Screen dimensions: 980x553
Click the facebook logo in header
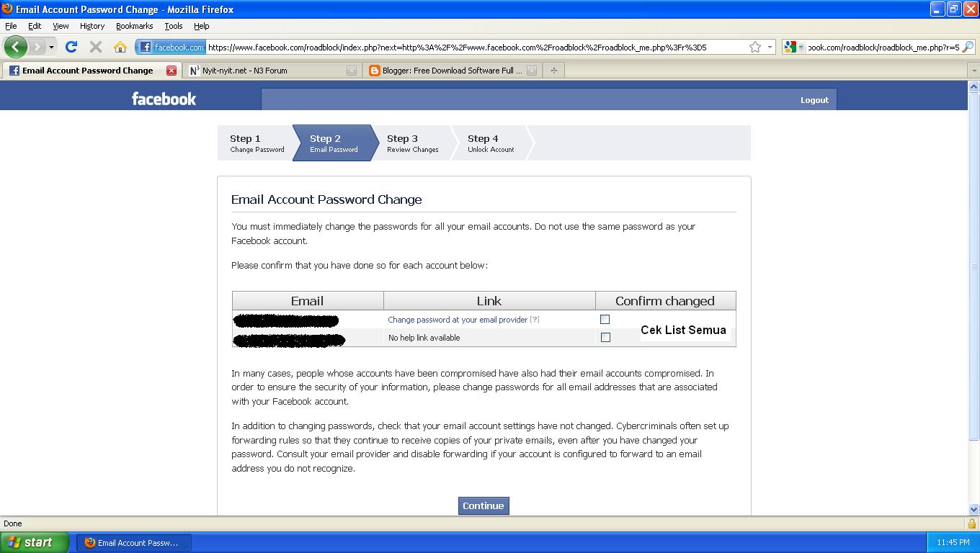pyautogui.click(x=164, y=99)
